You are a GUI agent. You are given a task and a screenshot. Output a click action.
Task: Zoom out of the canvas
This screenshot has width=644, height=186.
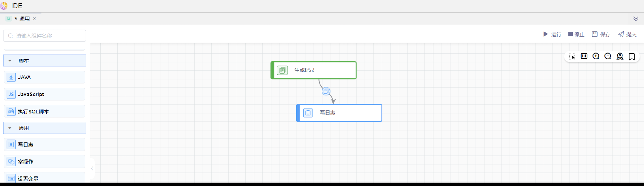point(608,56)
